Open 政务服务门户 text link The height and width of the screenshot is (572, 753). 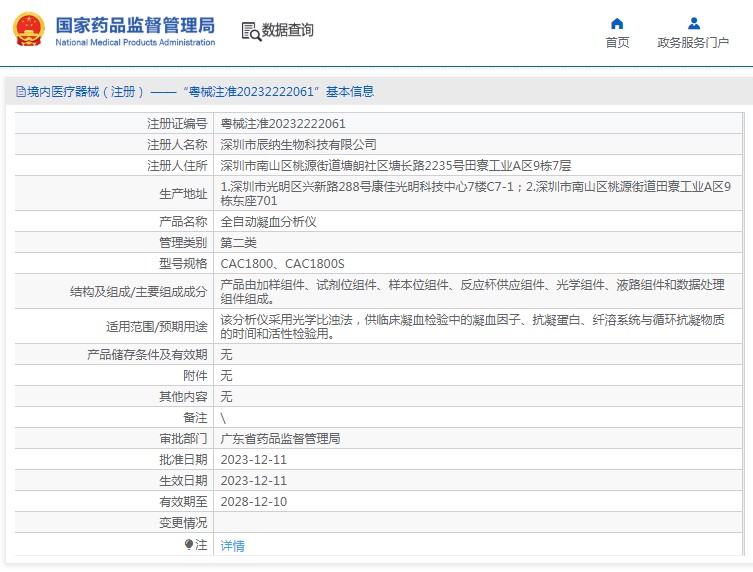pyautogui.click(x=693, y=42)
